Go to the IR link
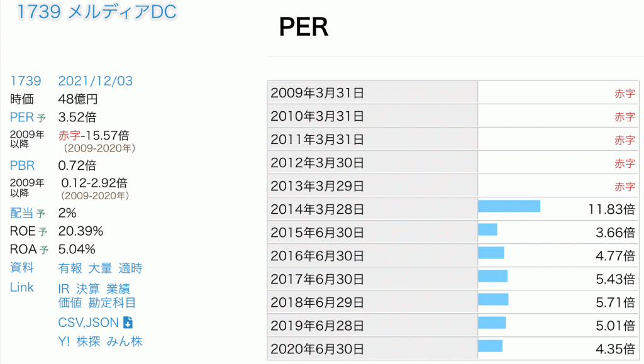Screen dimensions: 644x364 point(64,289)
